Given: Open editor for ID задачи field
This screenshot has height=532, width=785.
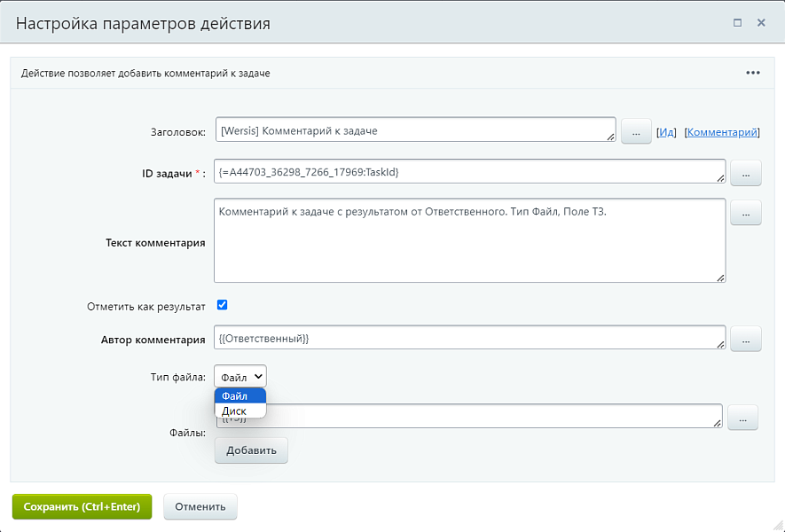Looking at the screenshot, I should (745, 172).
